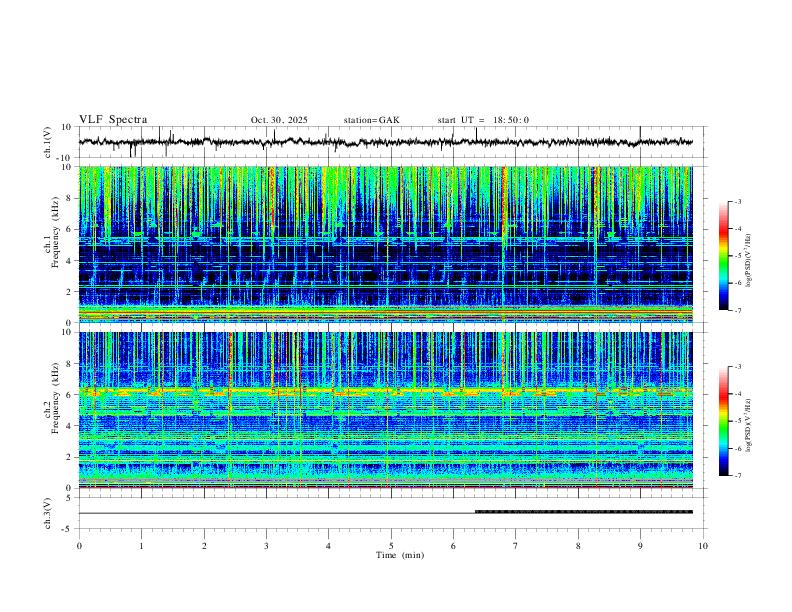Screen dimensions: 792x612
Task: Click the ch.1 'Frequency (kHz)' axis label
Action: click(x=55, y=233)
